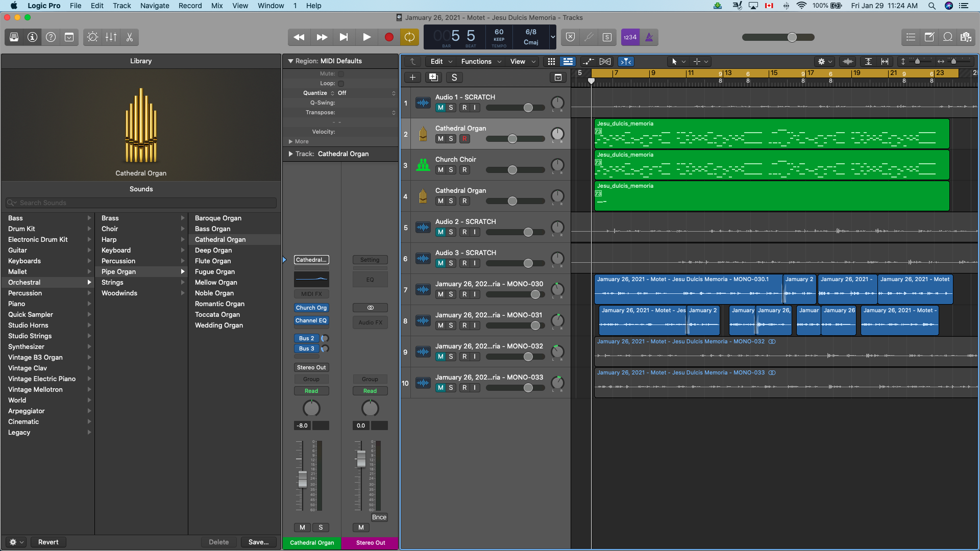Open the LCD display mode dropdown arrow

click(x=552, y=37)
